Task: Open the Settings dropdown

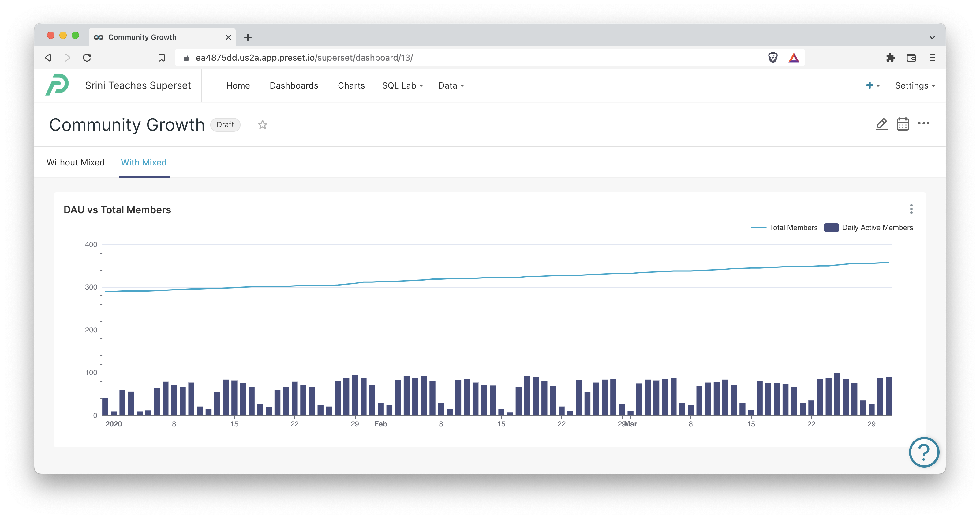Action: tap(915, 86)
